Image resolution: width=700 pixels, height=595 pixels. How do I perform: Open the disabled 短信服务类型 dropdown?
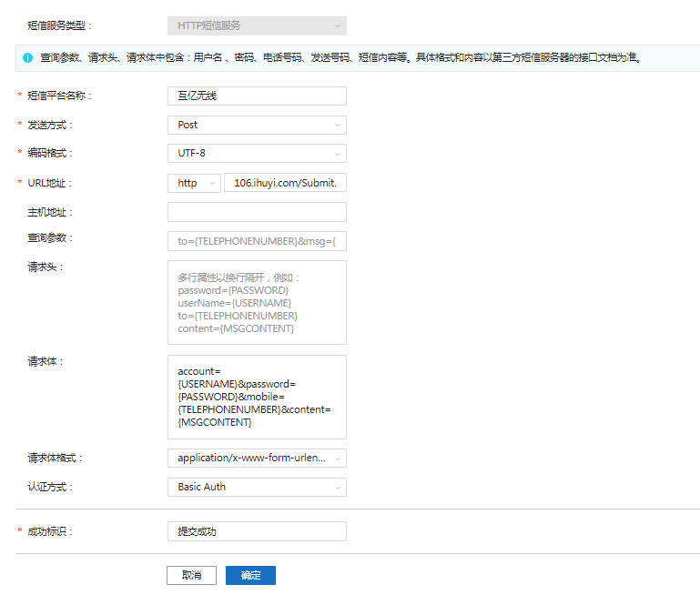[257, 26]
